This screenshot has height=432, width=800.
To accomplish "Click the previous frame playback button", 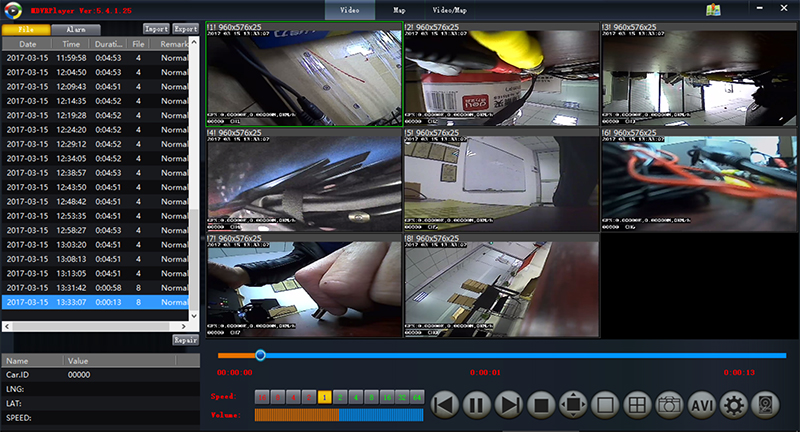I will pyautogui.click(x=447, y=405).
